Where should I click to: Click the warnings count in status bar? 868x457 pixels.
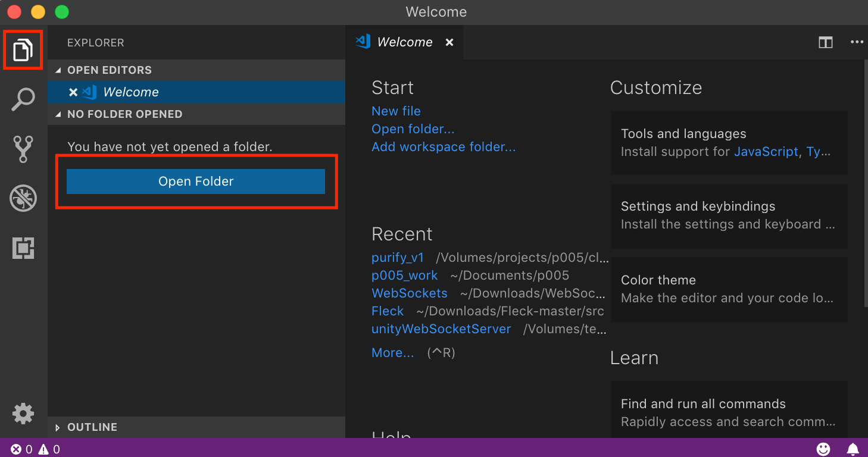pyautogui.click(x=49, y=449)
